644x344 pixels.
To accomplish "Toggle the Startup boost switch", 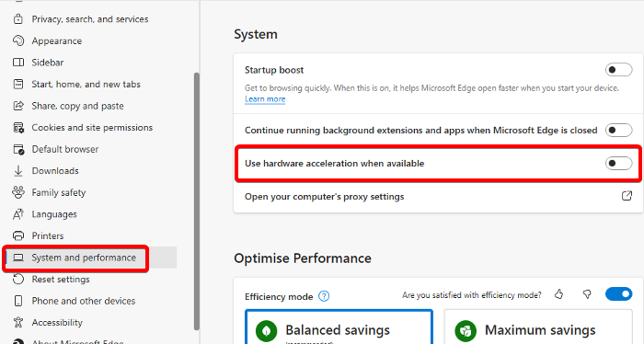I will 618,70.
